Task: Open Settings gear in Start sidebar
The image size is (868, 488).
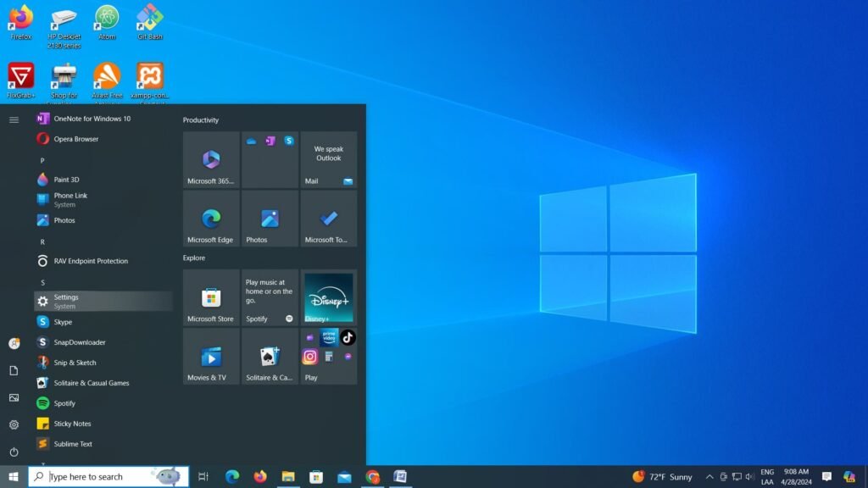Action: click(14, 425)
